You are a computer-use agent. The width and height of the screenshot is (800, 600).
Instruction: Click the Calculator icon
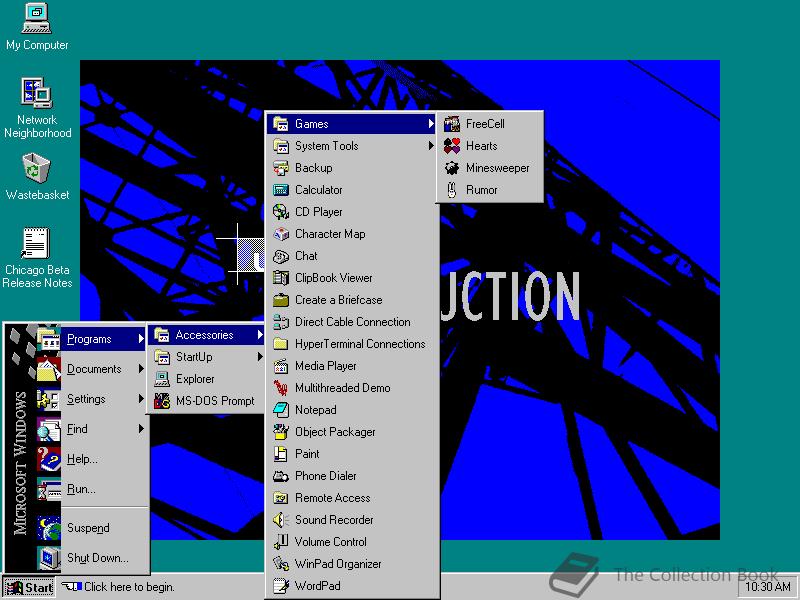[x=281, y=190]
